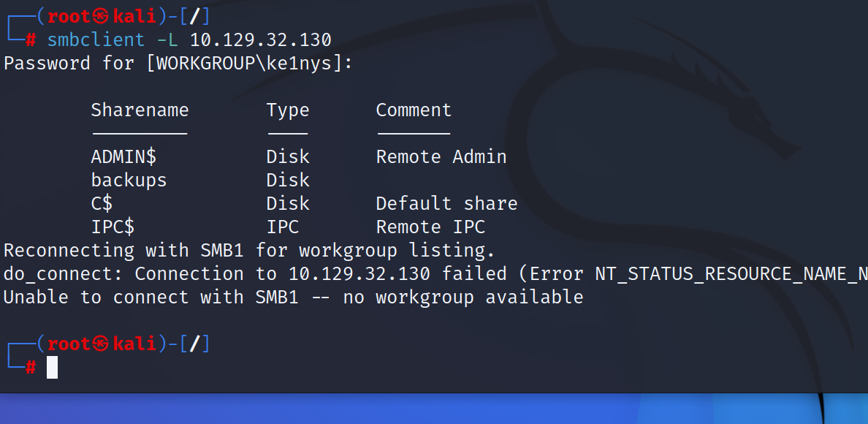Click the Type column header
This screenshot has height=424, width=868.
[287, 110]
